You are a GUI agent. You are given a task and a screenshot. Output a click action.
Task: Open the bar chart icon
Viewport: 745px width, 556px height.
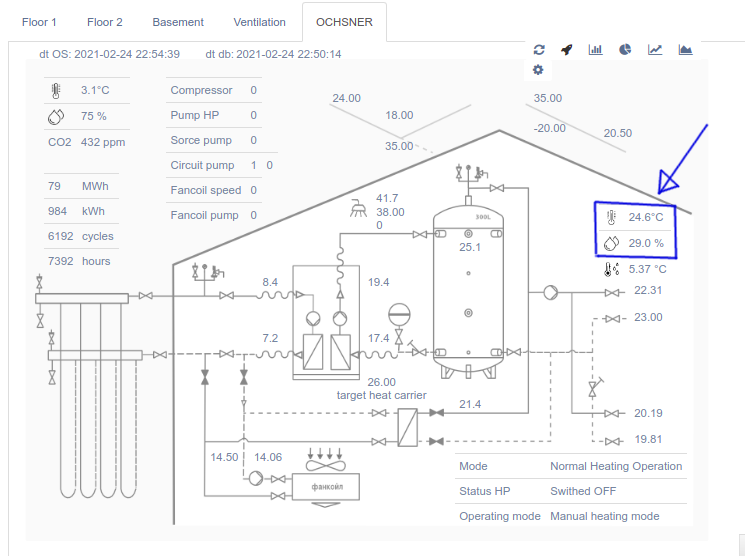tap(595, 49)
